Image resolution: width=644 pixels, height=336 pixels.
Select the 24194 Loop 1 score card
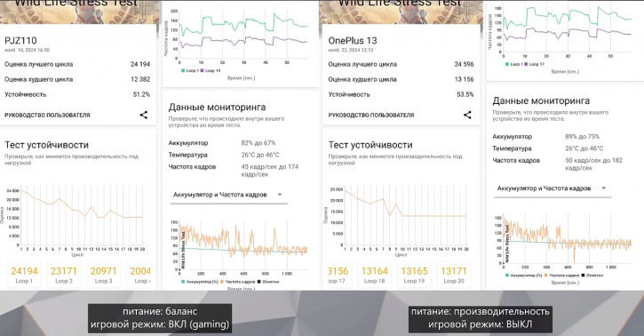click(x=24, y=275)
